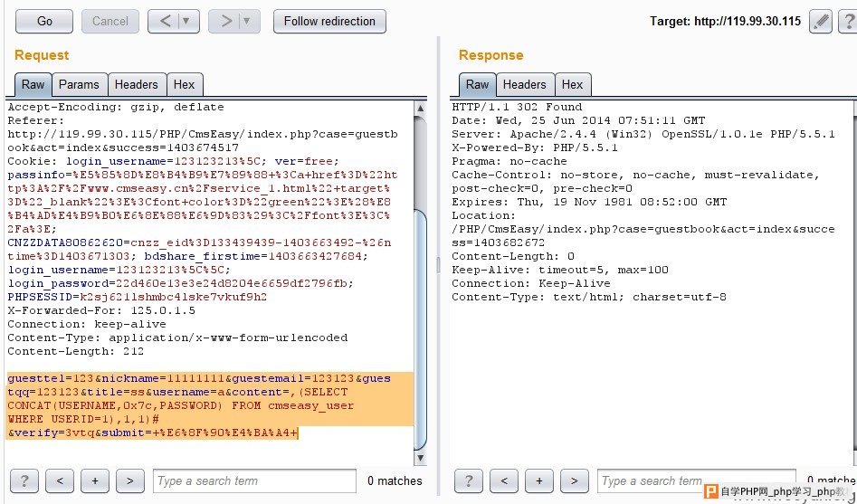Go back in request history
The width and height of the screenshot is (857, 504).
click(166, 22)
